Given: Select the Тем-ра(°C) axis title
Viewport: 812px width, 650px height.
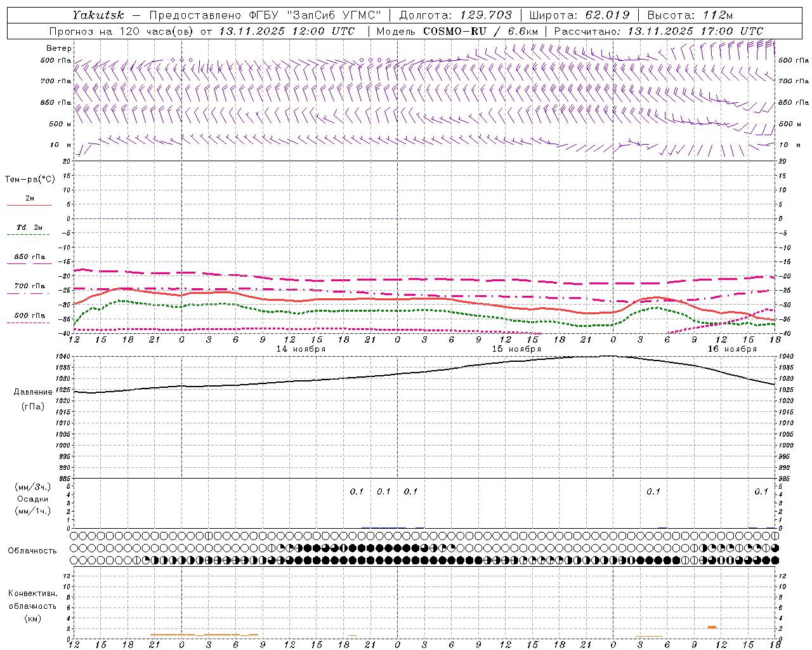Looking at the screenshot, I should [30, 180].
